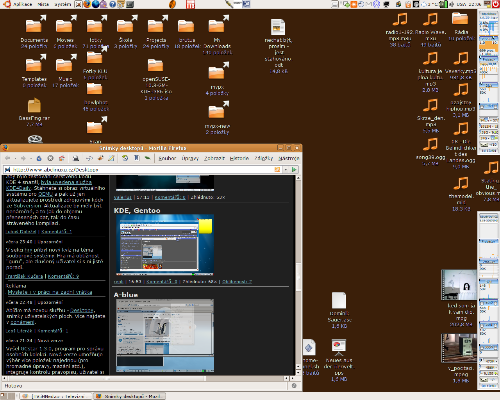Launch Firefox from the top panel icon
This screenshot has height=400, width=500.
(x=87, y=4)
